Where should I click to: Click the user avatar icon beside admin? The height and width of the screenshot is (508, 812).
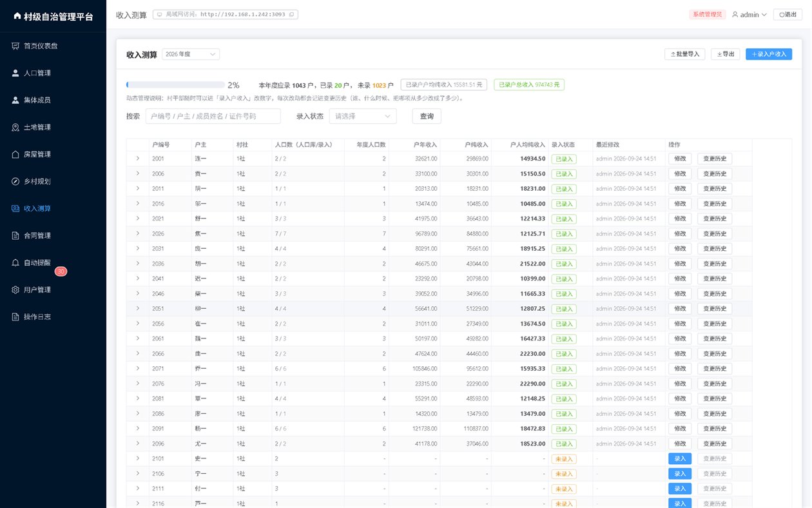(x=735, y=14)
